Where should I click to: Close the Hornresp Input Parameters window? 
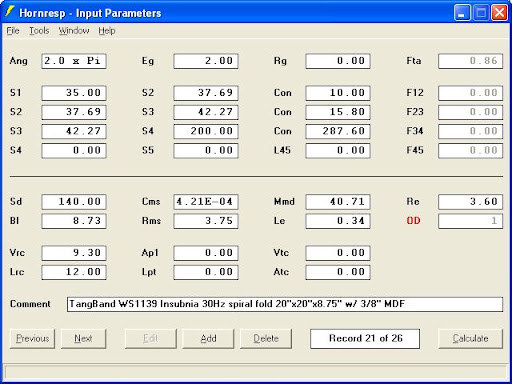tap(499, 13)
